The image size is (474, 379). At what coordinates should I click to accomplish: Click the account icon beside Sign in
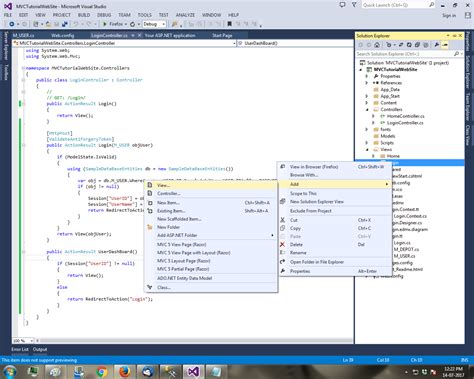point(468,15)
